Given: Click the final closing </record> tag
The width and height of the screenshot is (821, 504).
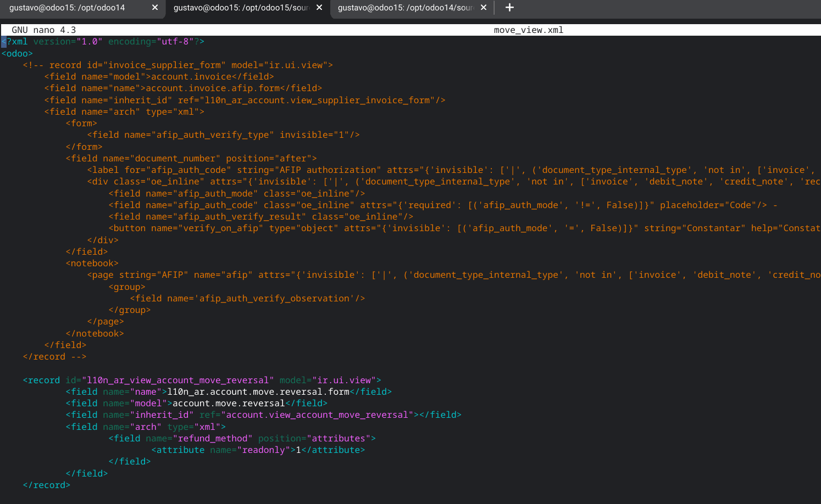Looking at the screenshot, I should (x=47, y=485).
